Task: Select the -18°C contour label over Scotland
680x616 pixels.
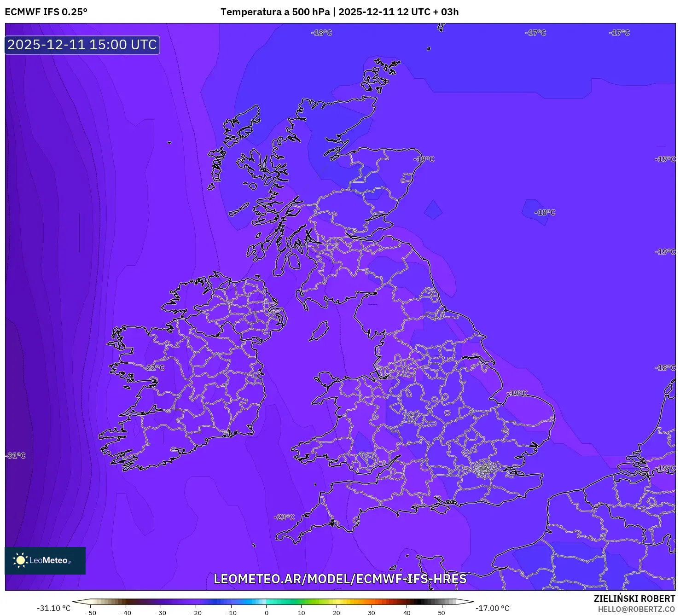Action: pos(322,33)
